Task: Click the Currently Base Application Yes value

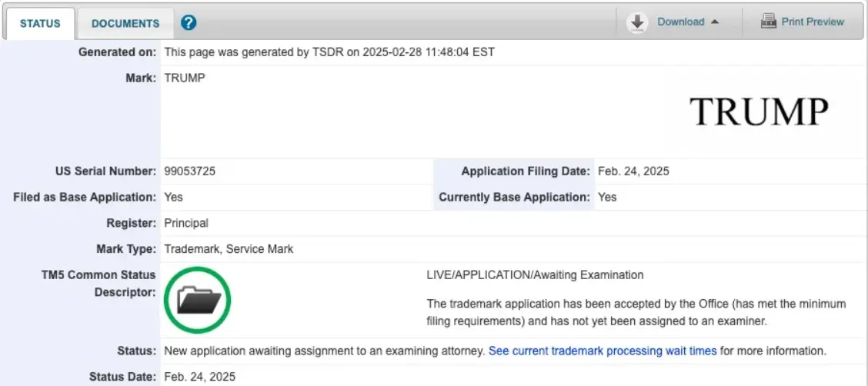Action: click(x=607, y=198)
